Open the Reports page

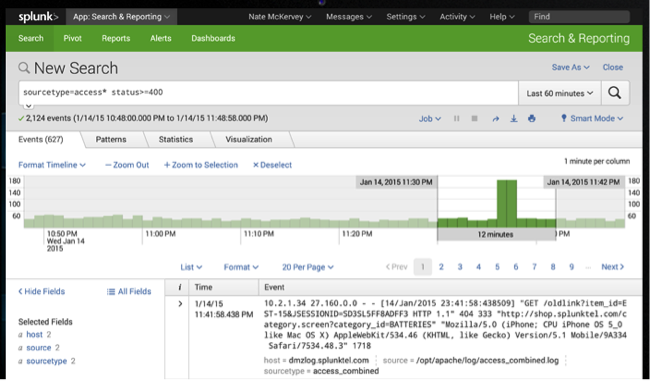coord(116,39)
